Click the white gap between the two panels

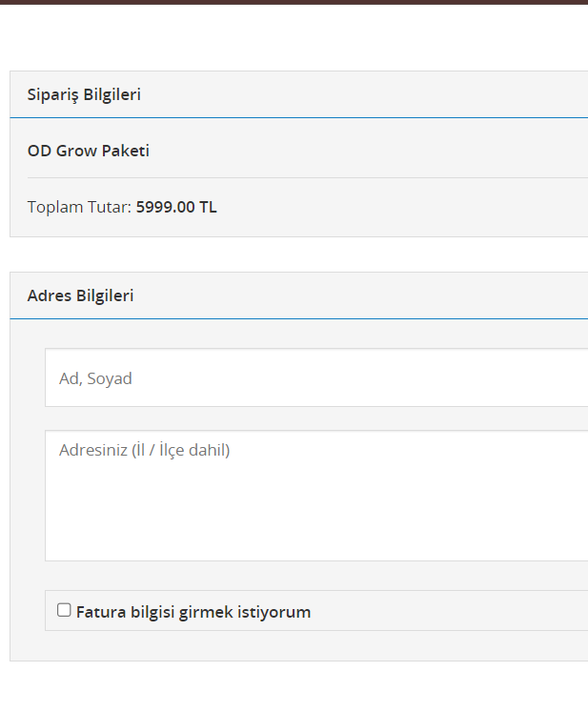coord(294,254)
